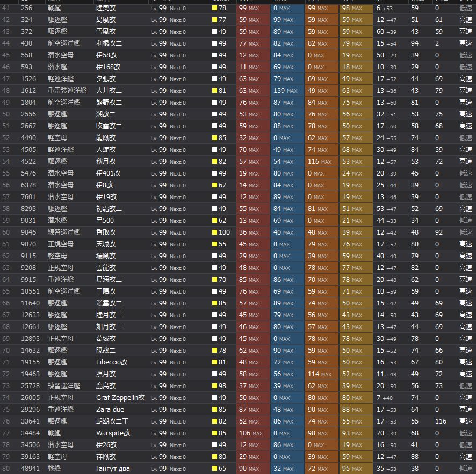476x474 pixels.
Task: Click the yellow condition icon showing 98
Action: [x=214, y=386]
